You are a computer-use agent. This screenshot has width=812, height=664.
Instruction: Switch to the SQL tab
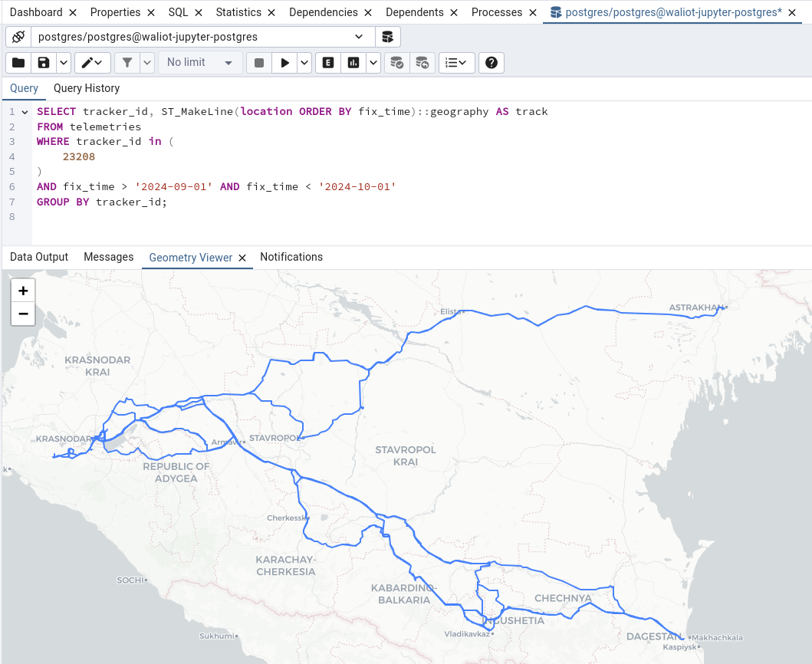(178, 12)
